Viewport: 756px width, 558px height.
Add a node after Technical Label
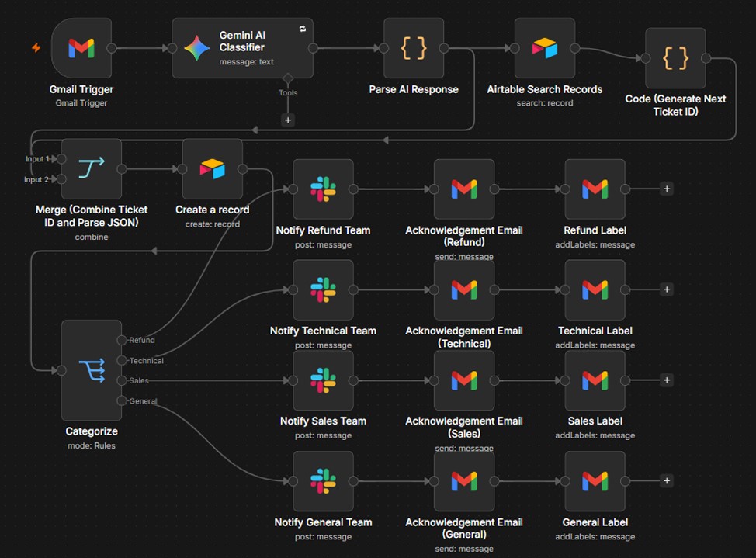pyautogui.click(x=667, y=289)
